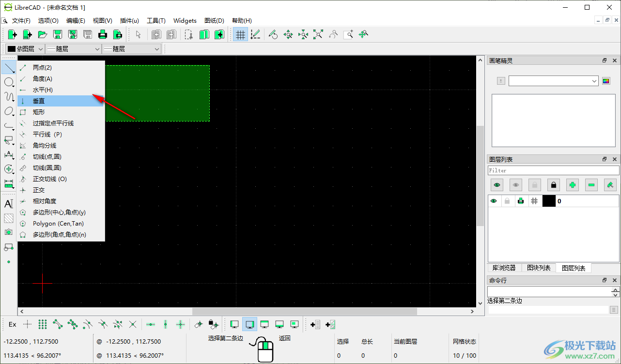Select the curve tool in left toolbar
621x364 pixels.
pyautogui.click(x=9, y=96)
